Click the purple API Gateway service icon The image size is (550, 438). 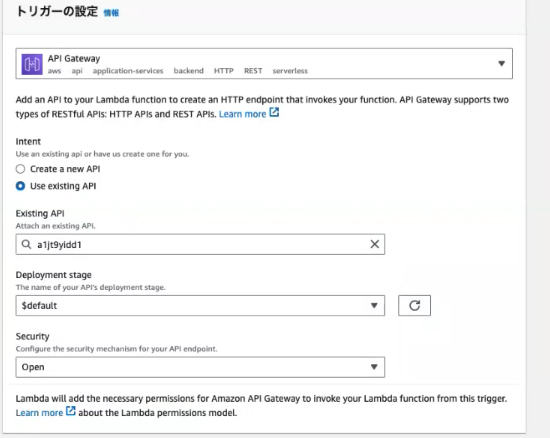[x=32, y=64]
